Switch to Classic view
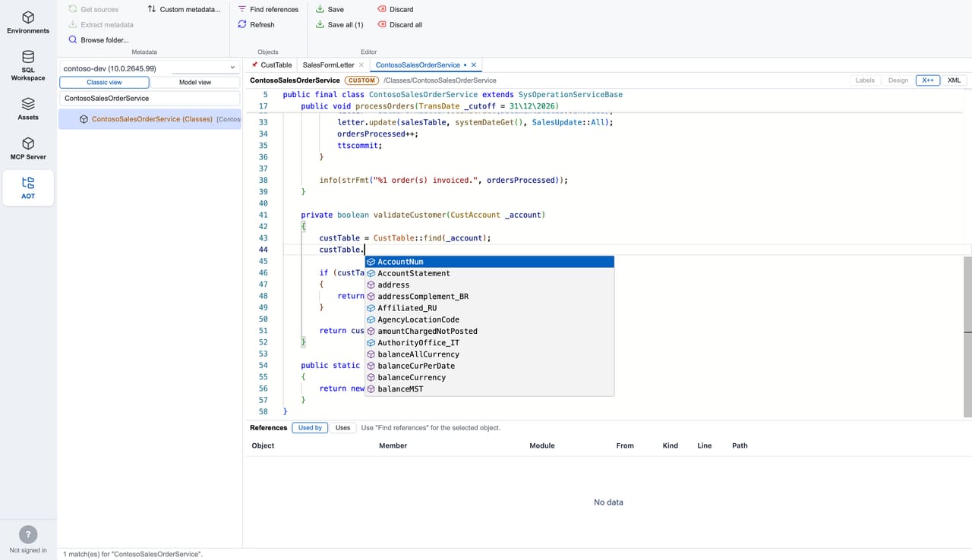Viewport: 972px width, 560px height. (104, 82)
